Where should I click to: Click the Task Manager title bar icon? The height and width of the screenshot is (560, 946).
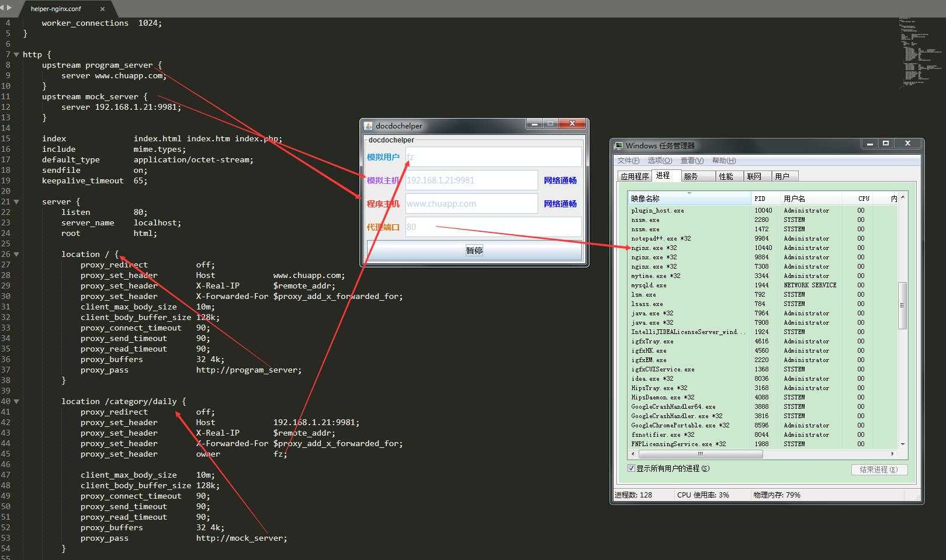[618, 145]
